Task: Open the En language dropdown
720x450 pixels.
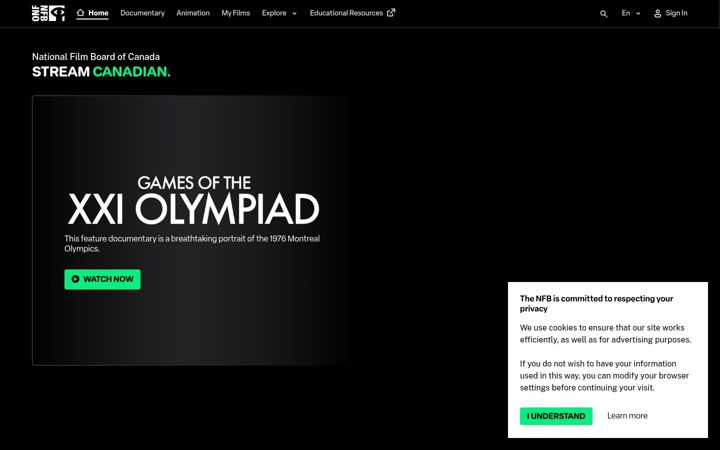Action: point(630,13)
